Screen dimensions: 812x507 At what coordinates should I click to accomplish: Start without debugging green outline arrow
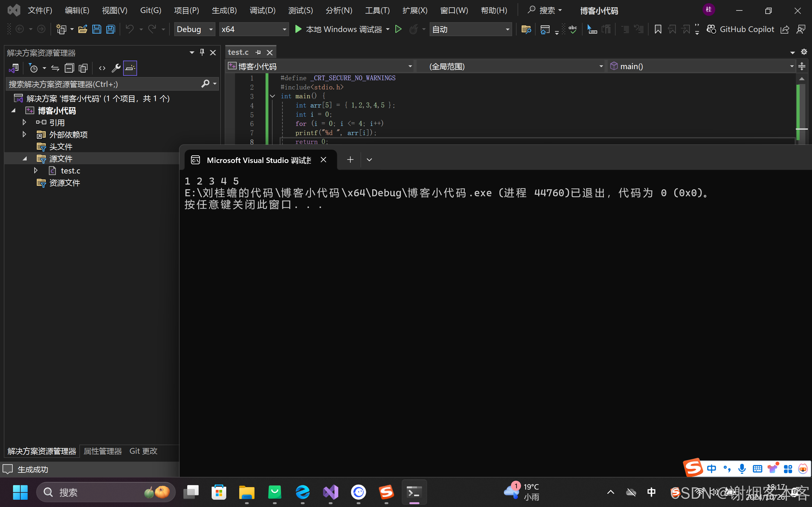pyautogui.click(x=398, y=29)
